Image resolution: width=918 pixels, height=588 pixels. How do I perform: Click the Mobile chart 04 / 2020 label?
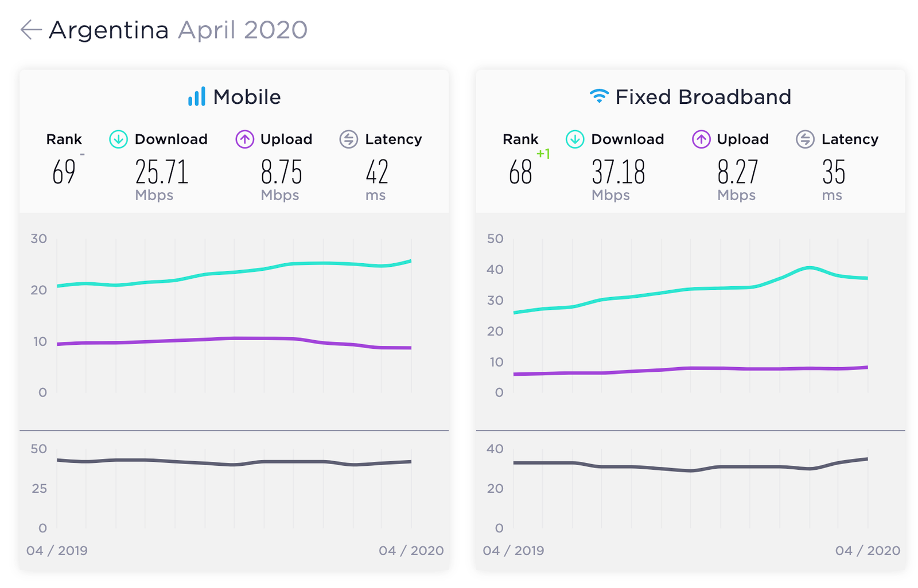(x=411, y=551)
